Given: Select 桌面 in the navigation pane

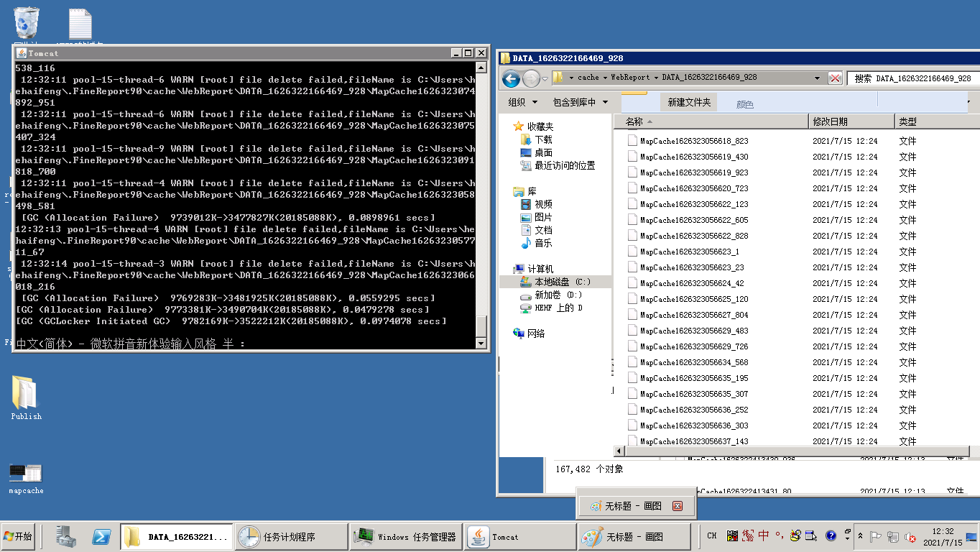Looking at the screenshot, I should coord(543,152).
